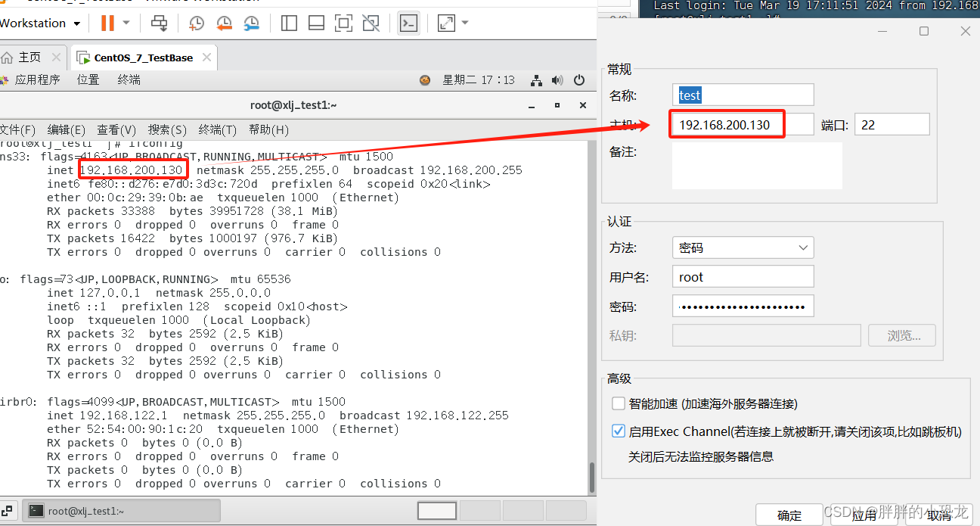Click the network status icon in CentOS panel

point(537,79)
